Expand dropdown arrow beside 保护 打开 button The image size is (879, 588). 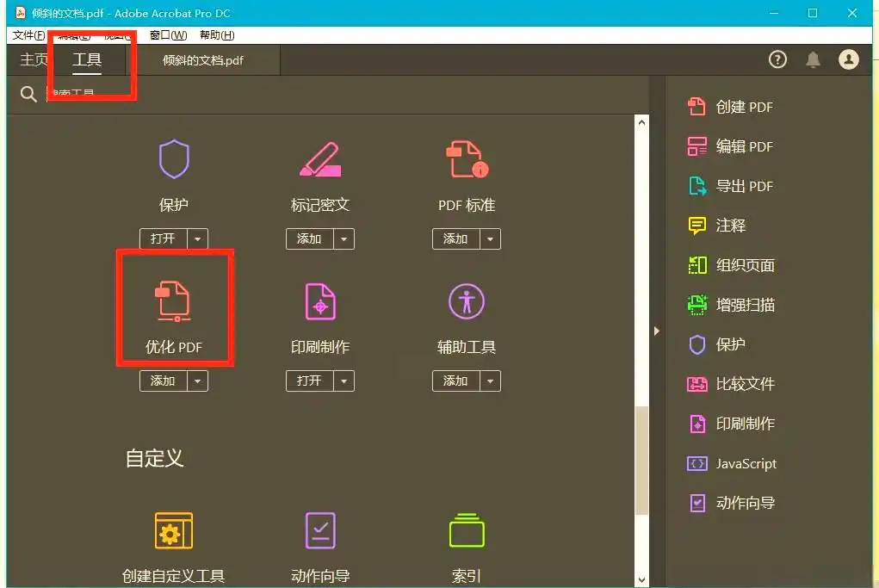(x=197, y=238)
